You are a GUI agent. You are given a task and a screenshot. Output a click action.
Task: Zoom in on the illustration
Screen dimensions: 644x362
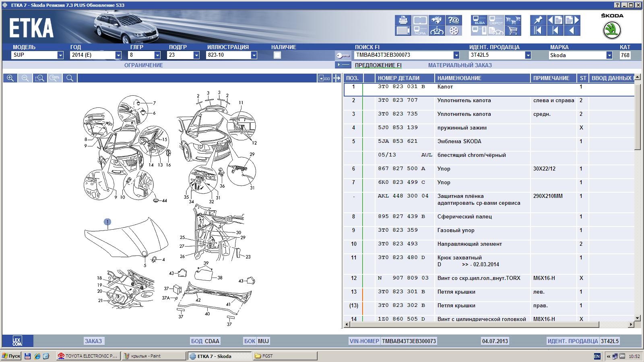tap(10, 78)
